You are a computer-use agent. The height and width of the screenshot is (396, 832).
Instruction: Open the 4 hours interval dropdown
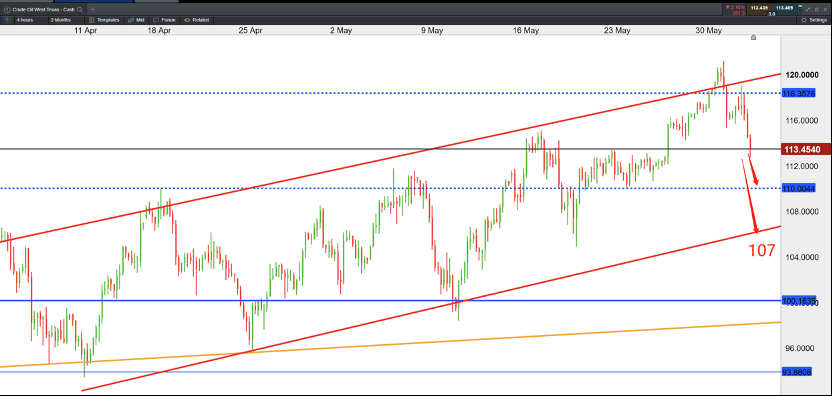(x=31, y=20)
